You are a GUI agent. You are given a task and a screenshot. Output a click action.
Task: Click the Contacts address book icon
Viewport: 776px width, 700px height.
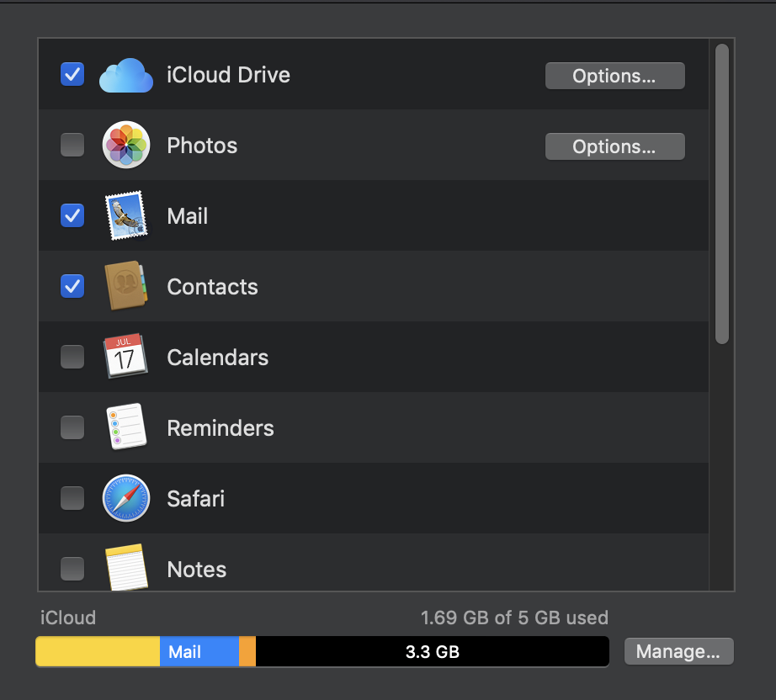[x=126, y=286]
